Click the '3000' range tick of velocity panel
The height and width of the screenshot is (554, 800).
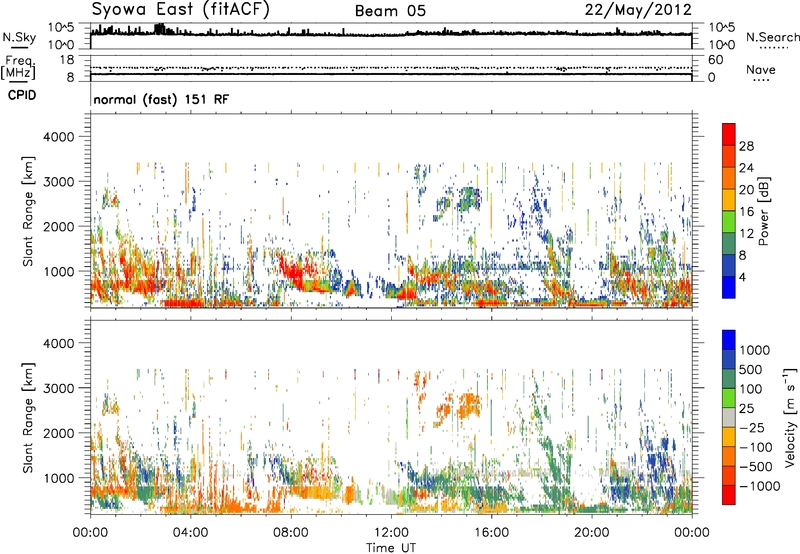[58, 388]
